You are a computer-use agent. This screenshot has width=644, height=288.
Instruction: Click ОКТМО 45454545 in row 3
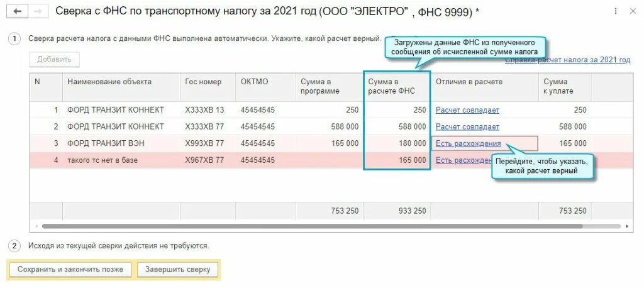tap(266, 144)
